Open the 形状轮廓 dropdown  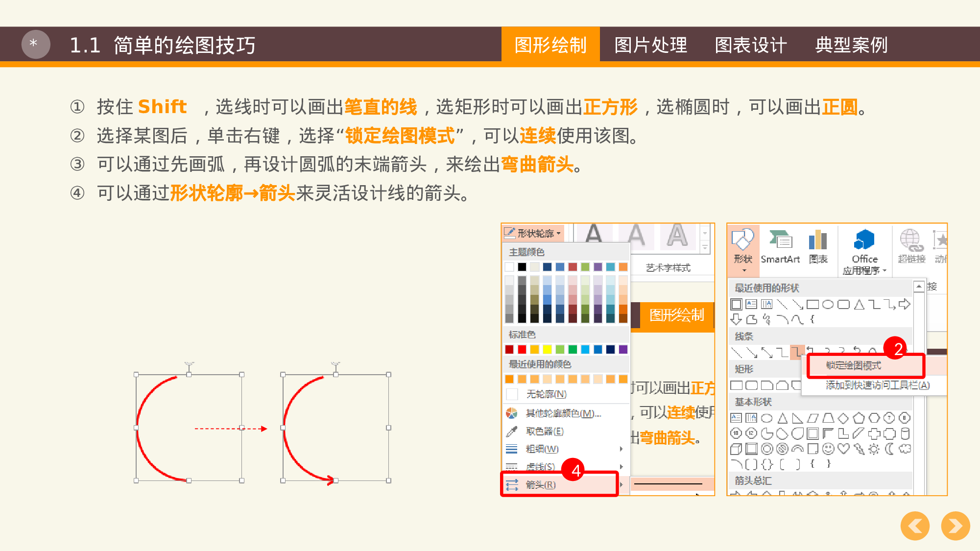click(534, 233)
